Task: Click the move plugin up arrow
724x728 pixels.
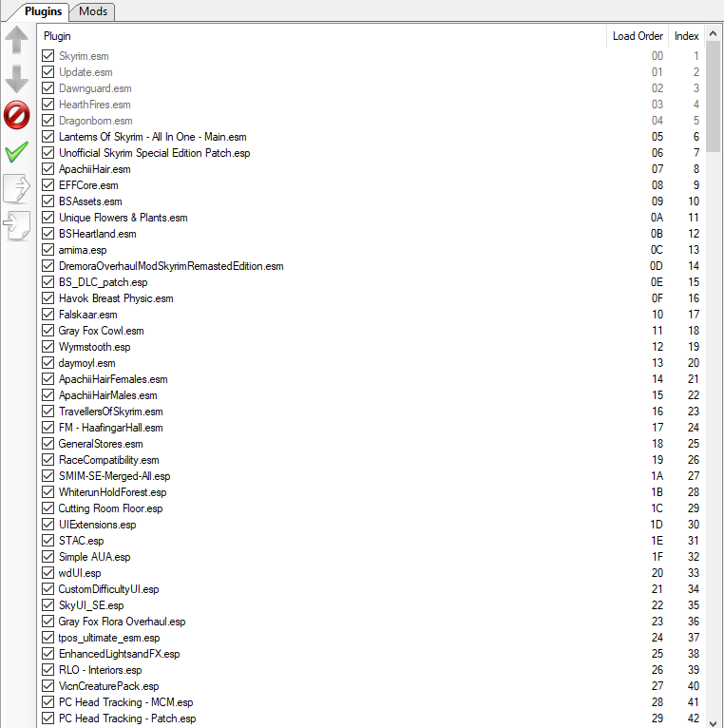Action: 17,42
